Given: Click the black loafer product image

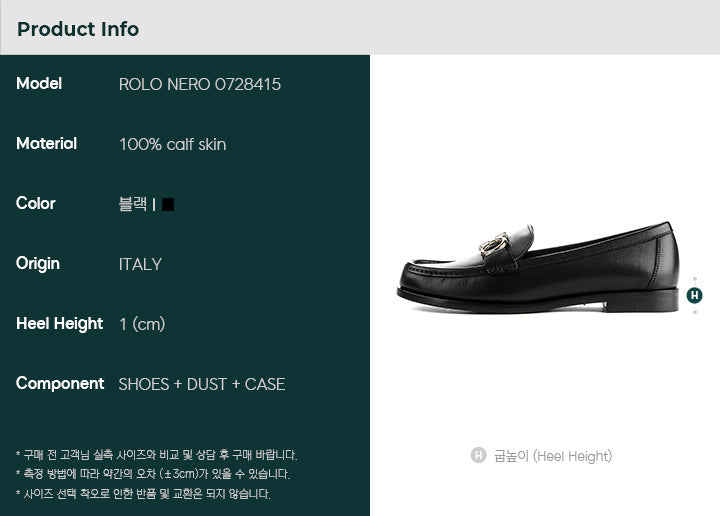Looking at the screenshot, I should point(538,268).
